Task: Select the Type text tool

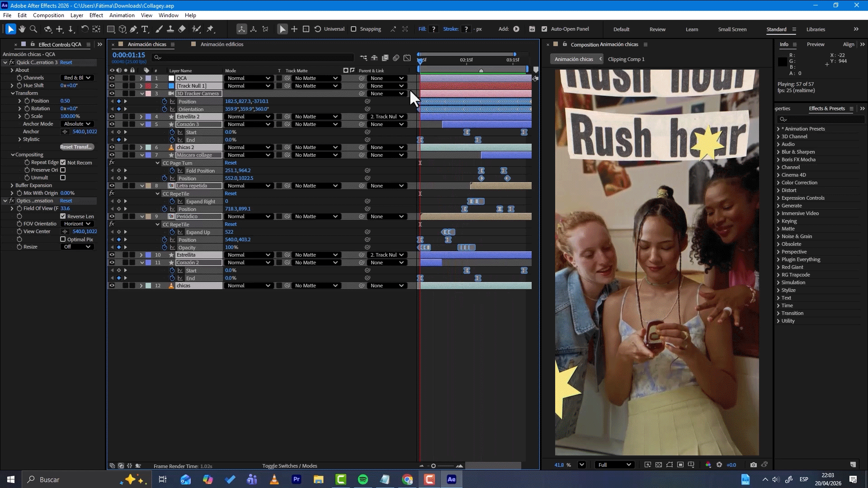Action: coord(145,29)
